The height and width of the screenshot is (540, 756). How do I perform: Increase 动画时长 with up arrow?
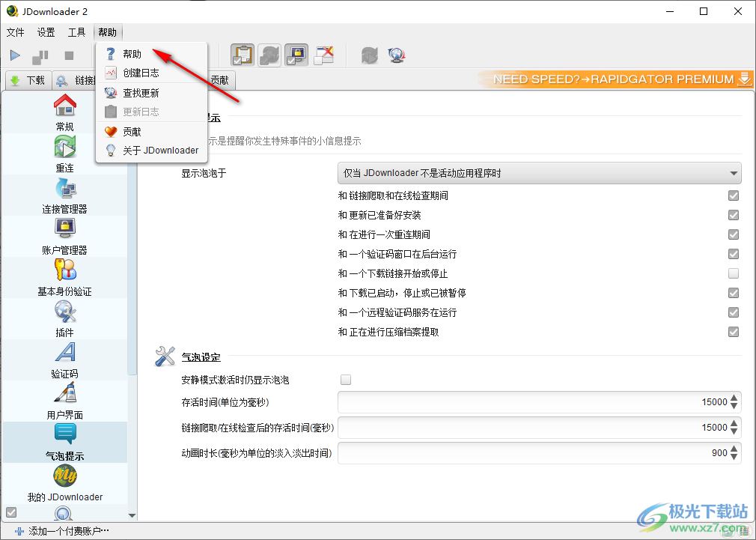(x=734, y=449)
